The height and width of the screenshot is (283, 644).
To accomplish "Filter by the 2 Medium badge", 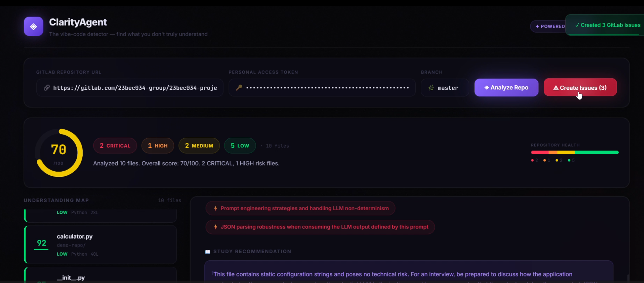I will [x=199, y=146].
